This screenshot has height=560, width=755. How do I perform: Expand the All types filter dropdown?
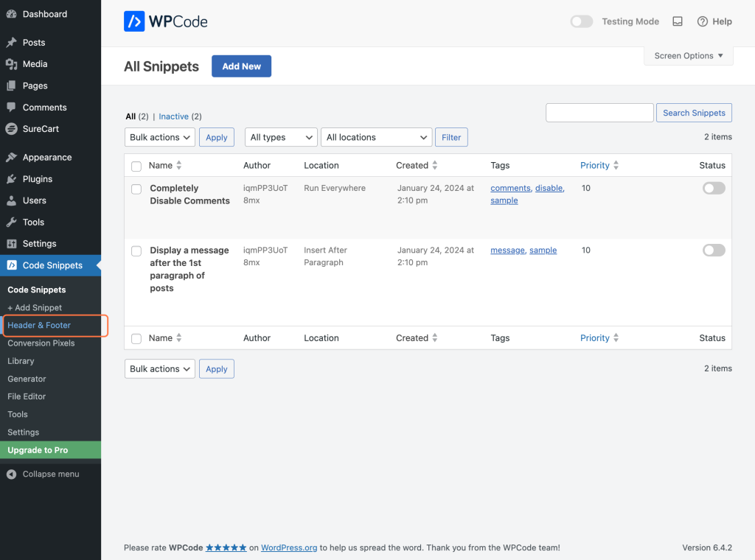tap(281, 137)
